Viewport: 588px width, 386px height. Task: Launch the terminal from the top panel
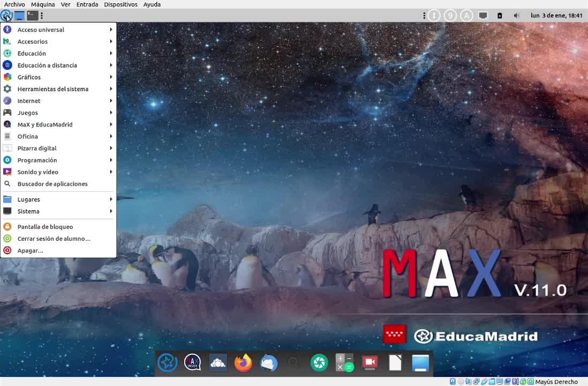(33, 16)
